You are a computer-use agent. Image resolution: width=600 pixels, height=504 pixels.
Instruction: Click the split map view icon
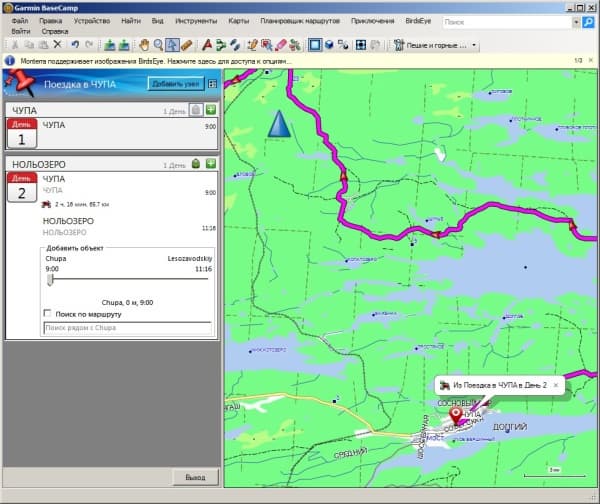[x=343, y=45]
